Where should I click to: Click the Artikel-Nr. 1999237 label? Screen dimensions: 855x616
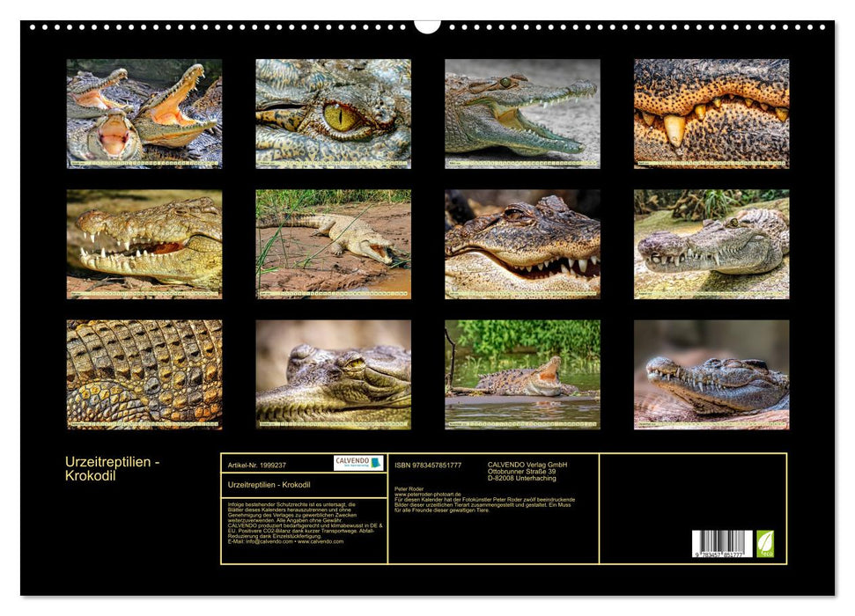[255, 466]
